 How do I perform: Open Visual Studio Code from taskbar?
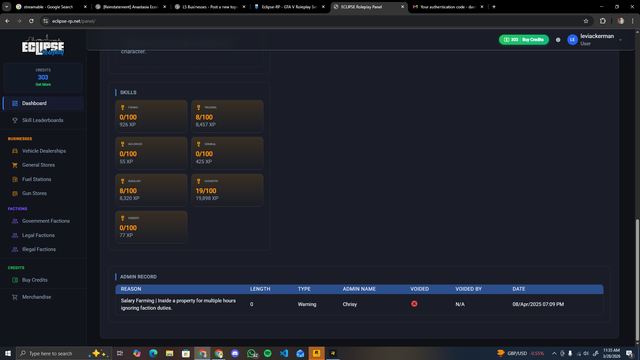pyautogui.click(x=284, y=353)
